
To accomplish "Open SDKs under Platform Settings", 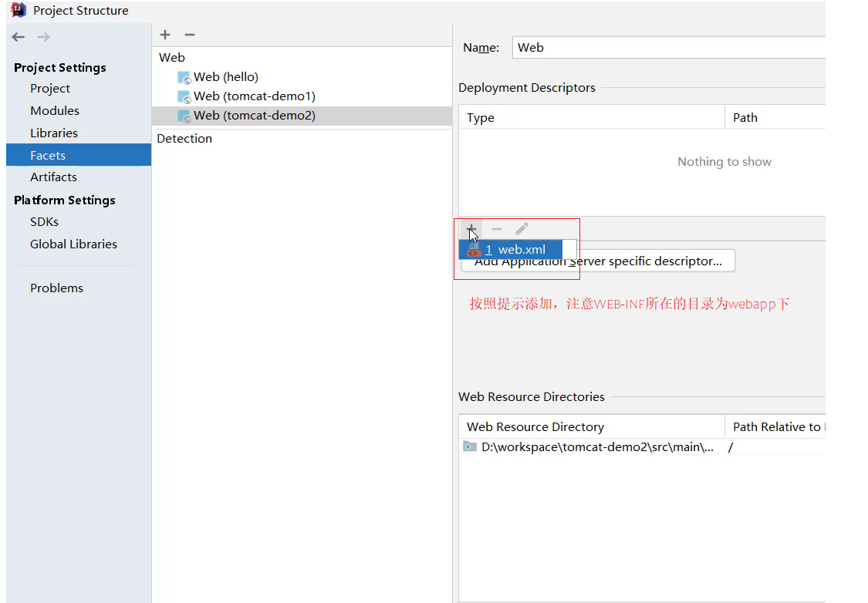I will (44, 222).
